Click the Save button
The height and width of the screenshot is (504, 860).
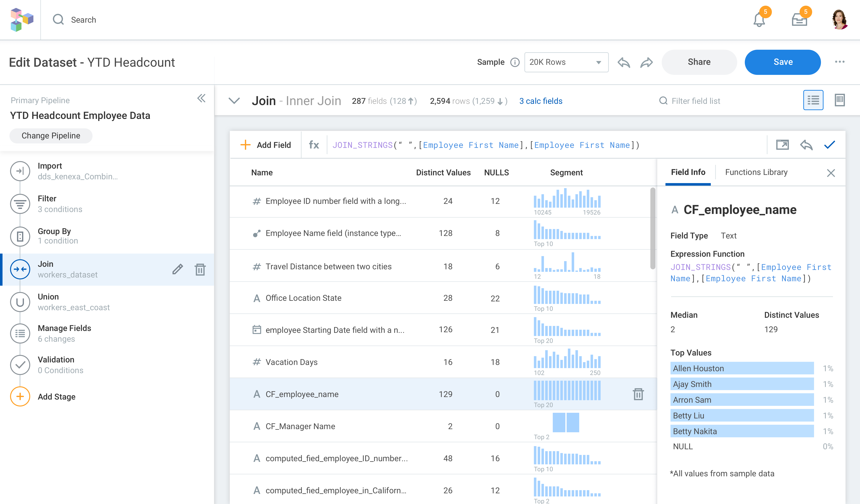pos(783,62)
